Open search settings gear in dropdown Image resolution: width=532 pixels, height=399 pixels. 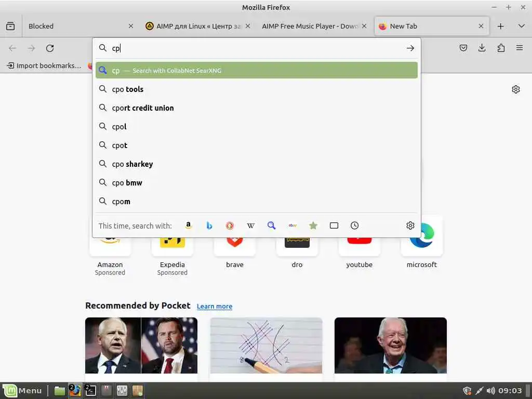tap(410, 225)
